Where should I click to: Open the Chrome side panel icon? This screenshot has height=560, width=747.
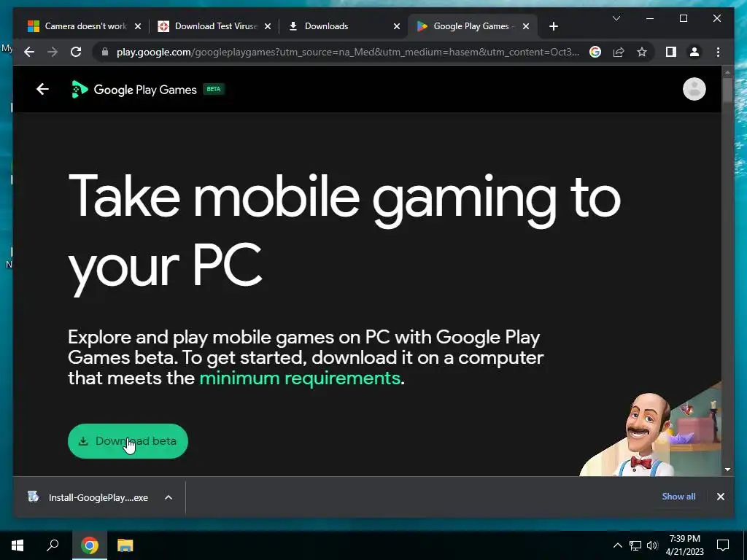tap(671, 52)
